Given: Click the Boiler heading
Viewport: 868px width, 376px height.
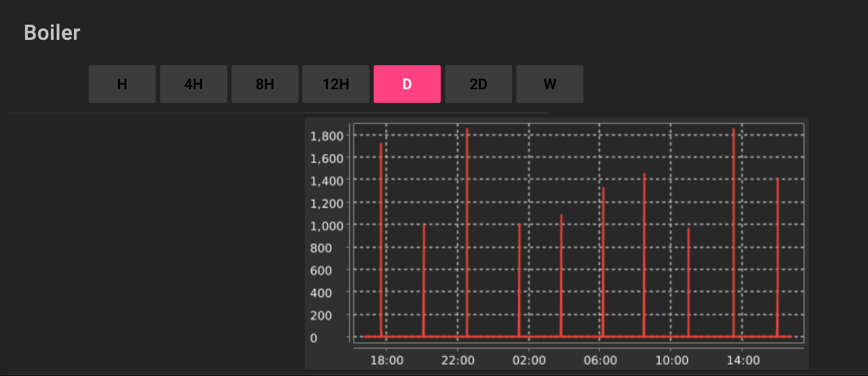Looking at the screenshot, I should tap(52, 33).
